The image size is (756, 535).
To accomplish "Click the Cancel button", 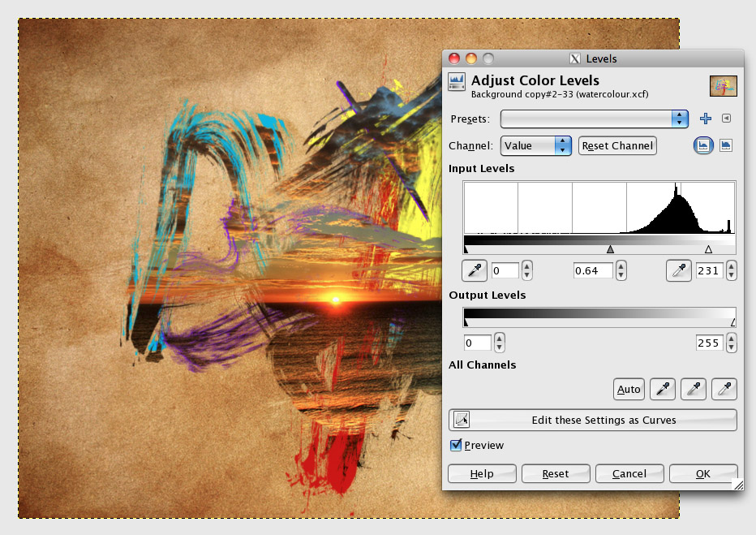I will click(629, 474).
